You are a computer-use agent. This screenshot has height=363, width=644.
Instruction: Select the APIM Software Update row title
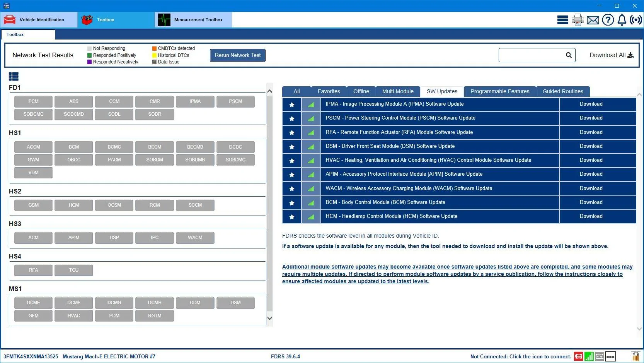pyautogui.click(x=404, y=174)
